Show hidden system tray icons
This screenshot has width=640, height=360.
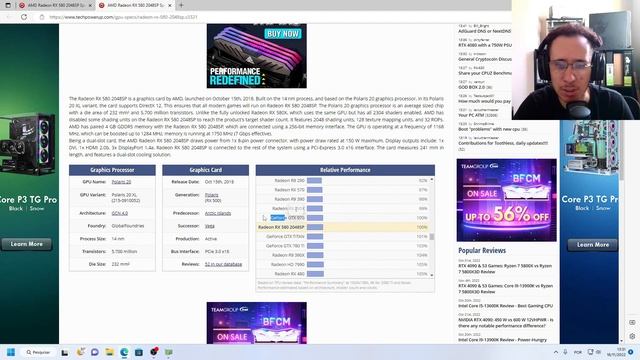(x=556, y=352)
